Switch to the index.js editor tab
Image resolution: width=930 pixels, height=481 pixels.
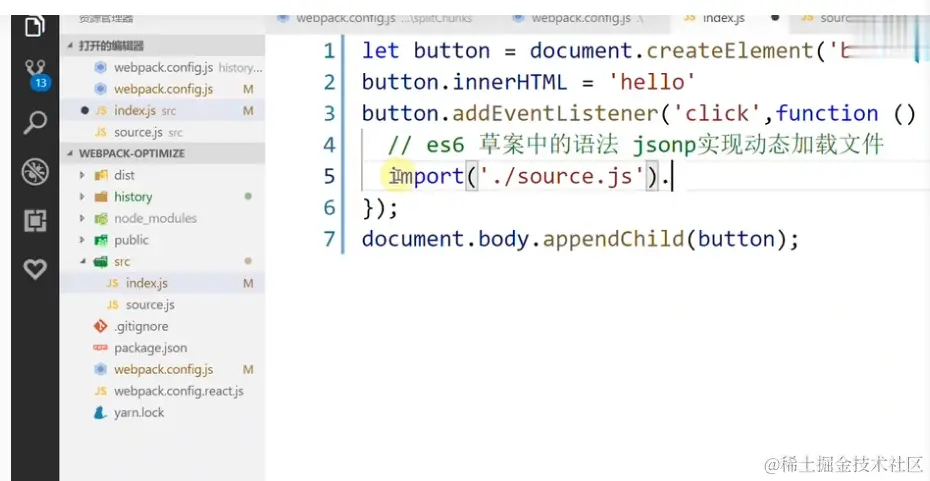[x=724, y=19]
